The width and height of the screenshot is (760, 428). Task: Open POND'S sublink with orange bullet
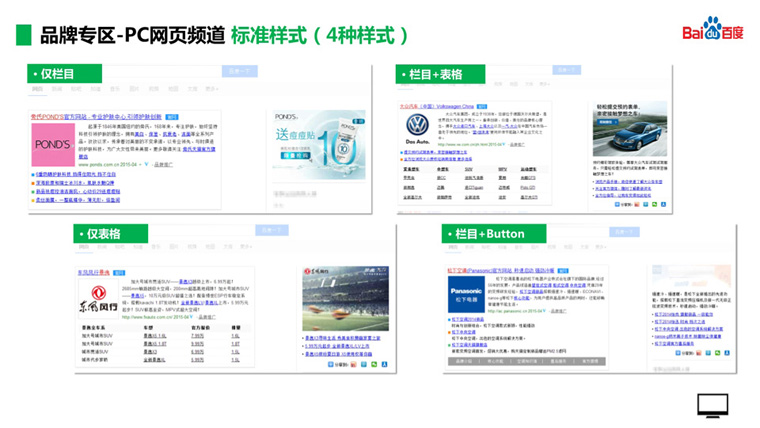[75, 183]
